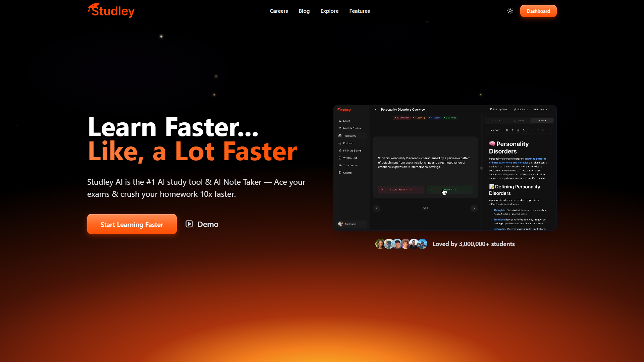The width and height of the screenshot is (644, 362).
Task: Click back arrow beside Personality Disorders Overview
Action: point(376,110)
